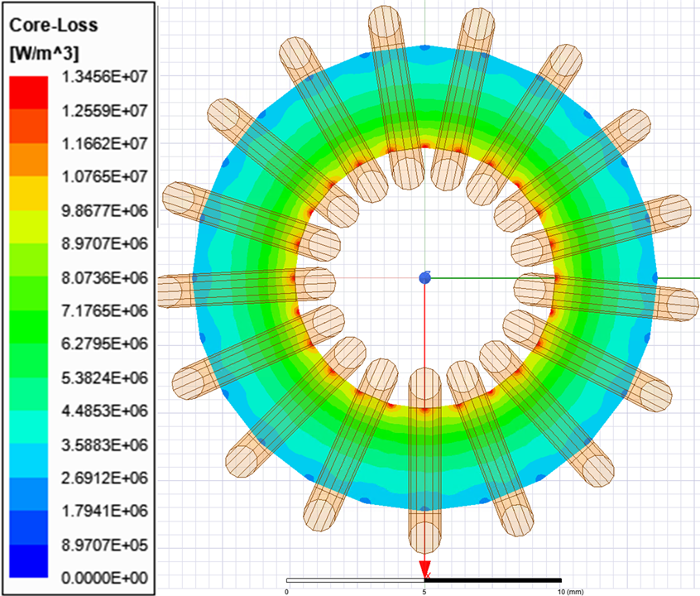700x596 pixels.
Task: Pick the top red legend swatch
Action: 27,92
